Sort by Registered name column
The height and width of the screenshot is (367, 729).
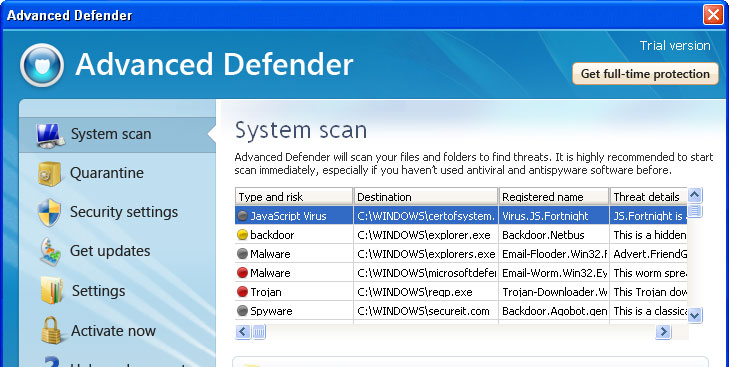click(554, 197)
